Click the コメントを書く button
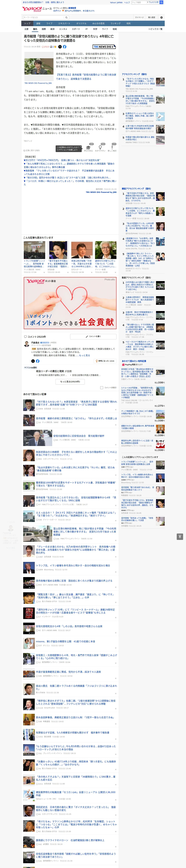Image resolution: width=186 pixels, height=868 pixels. pyautogui.click(x=93, y=337)
